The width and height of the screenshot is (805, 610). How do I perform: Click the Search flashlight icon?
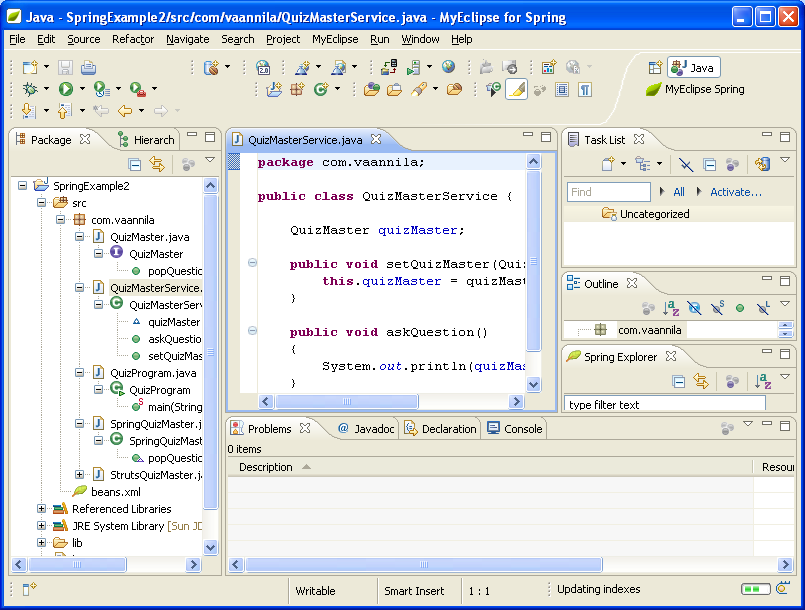click(418, 89)
